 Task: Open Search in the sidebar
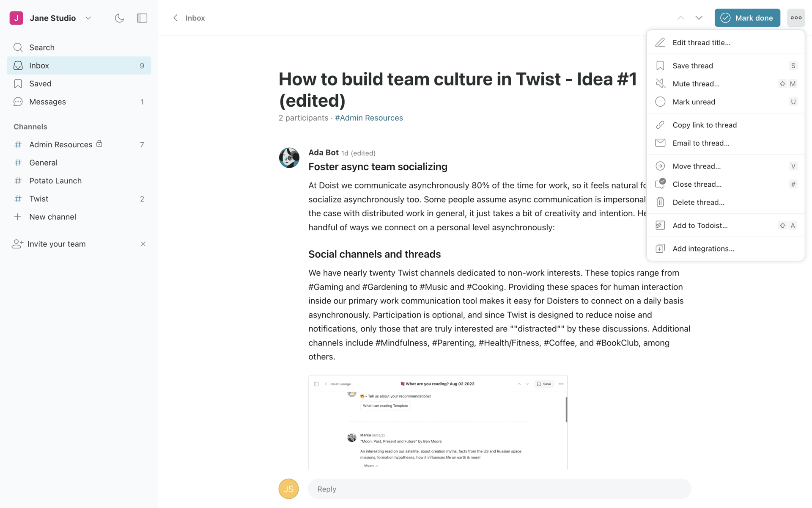pyautogui.click(x=79, y=47)
